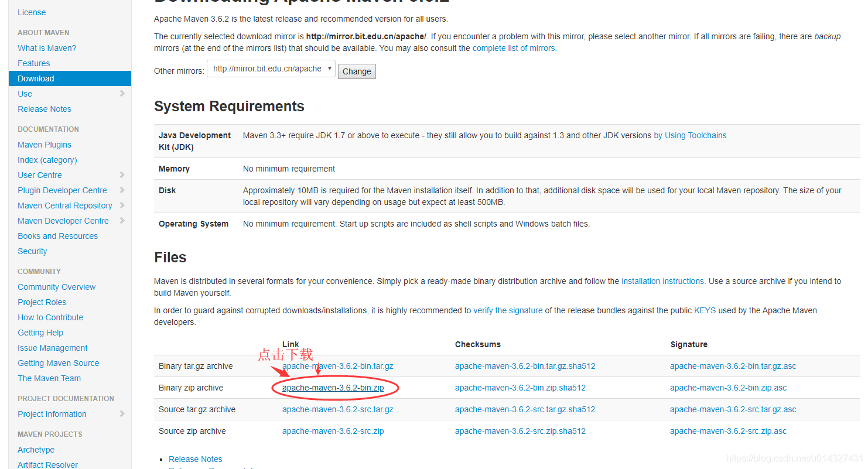The image size is (868, 469).
Task: Open Project Roles page
Action: point(42,302)
